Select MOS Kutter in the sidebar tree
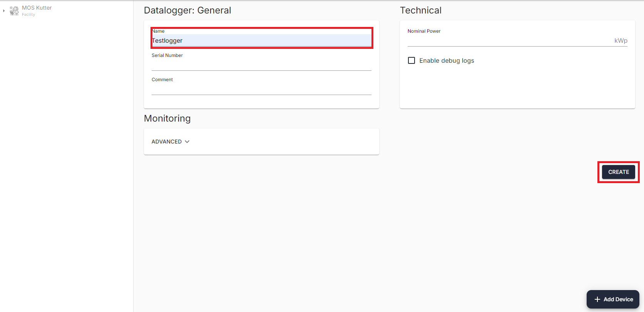Viewport: 644px width, 312px height. pyautogui.click(x=37, y=8)
